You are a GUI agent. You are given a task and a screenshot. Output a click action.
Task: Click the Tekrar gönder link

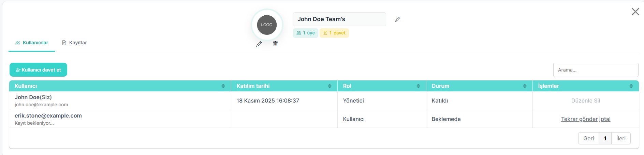[579, 119]
